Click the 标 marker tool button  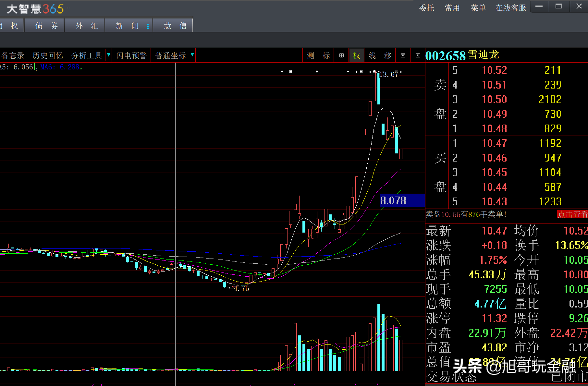click(x=326, y=55)
